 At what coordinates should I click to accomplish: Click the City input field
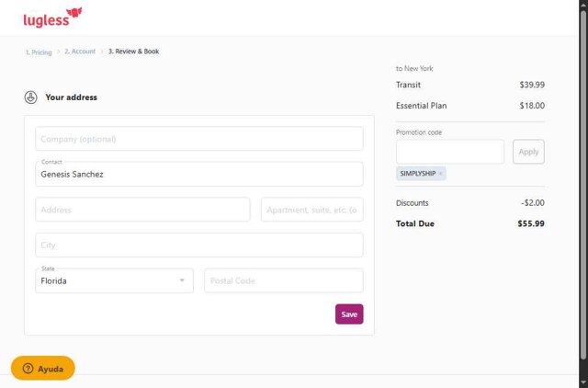(199, 245)
